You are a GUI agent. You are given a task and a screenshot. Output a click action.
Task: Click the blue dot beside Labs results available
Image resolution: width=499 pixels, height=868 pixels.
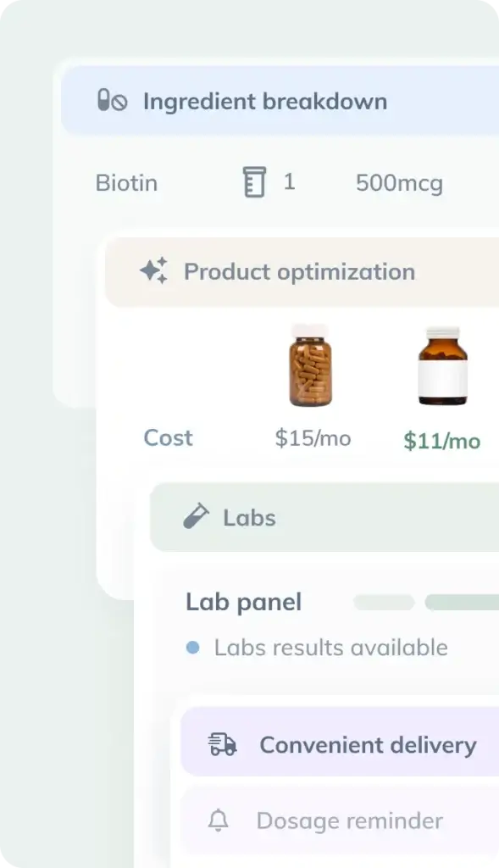(x=192, y=647)
